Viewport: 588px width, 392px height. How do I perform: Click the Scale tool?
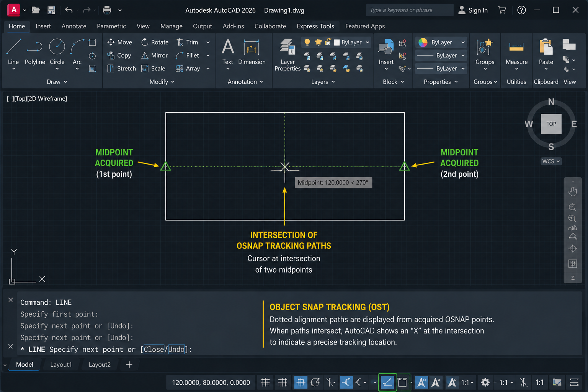(x=153, y=68)
